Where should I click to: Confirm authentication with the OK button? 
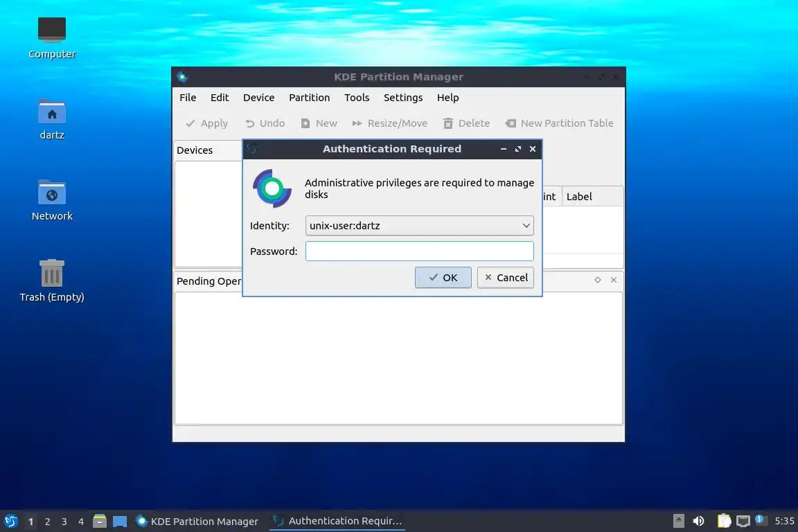(443, 278)
